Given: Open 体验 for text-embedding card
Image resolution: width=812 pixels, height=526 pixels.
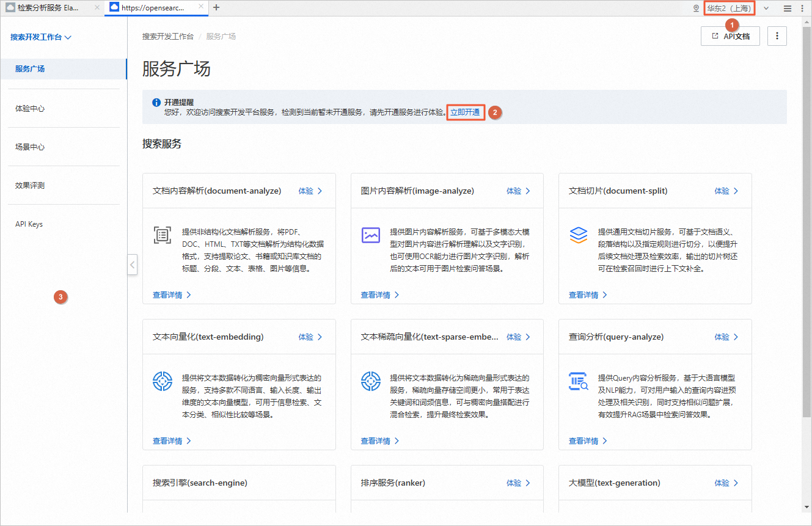Looking at the screenshot, I should click(310, 337).
